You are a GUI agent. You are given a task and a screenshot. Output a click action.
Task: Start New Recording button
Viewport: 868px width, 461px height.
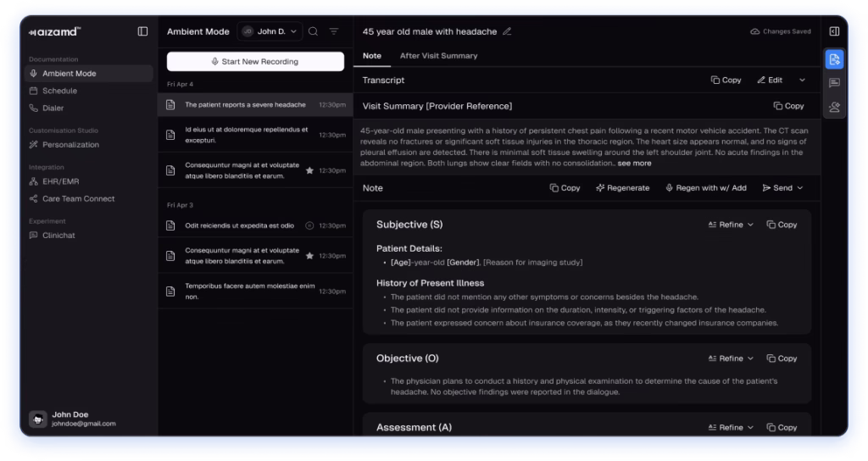click(255, 62)
